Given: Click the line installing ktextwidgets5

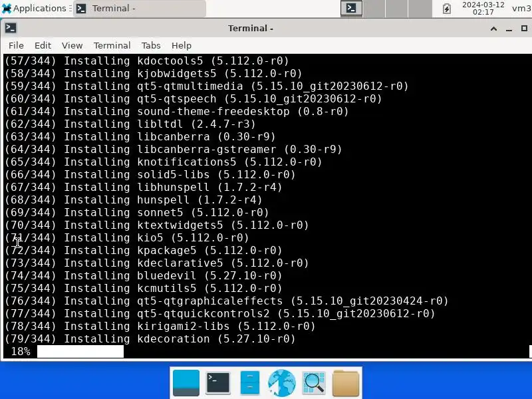Looking at the screenshot, I should point(156,225).
